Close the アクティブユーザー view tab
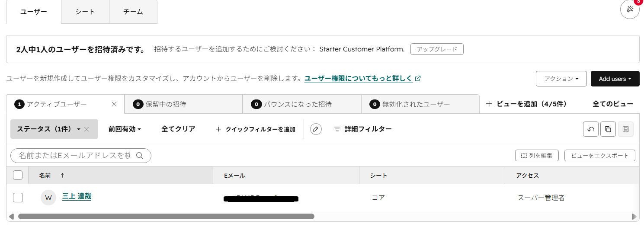The height and width of the screenshot is (227, 644). 114,104
